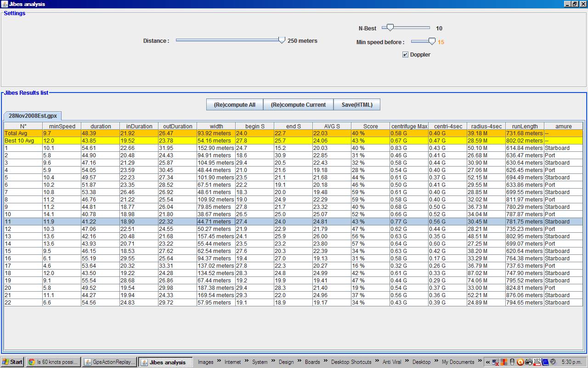The height and width of the screenshot is (368, 588).
Task: Expand hidden system tray icons
Action: point(487,362)
